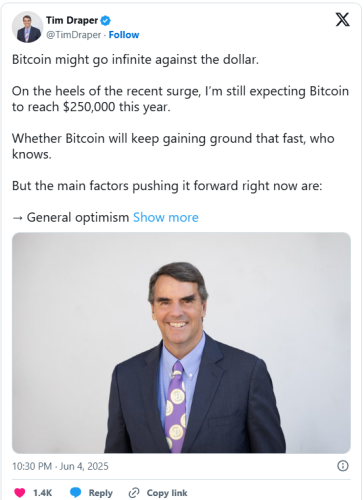Open the attached photo of the man in suit
Image resolution: width=364 pixels, height=500 pixels.
point(181,343)
